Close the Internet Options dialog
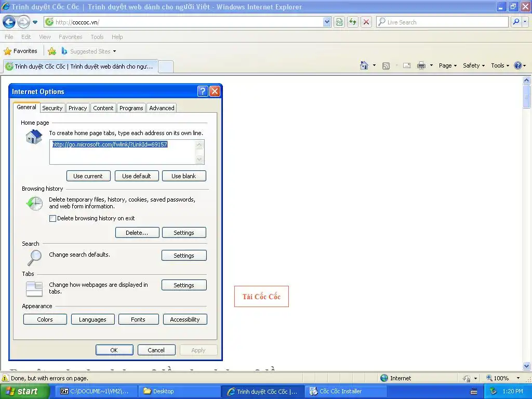 (215, 91)
